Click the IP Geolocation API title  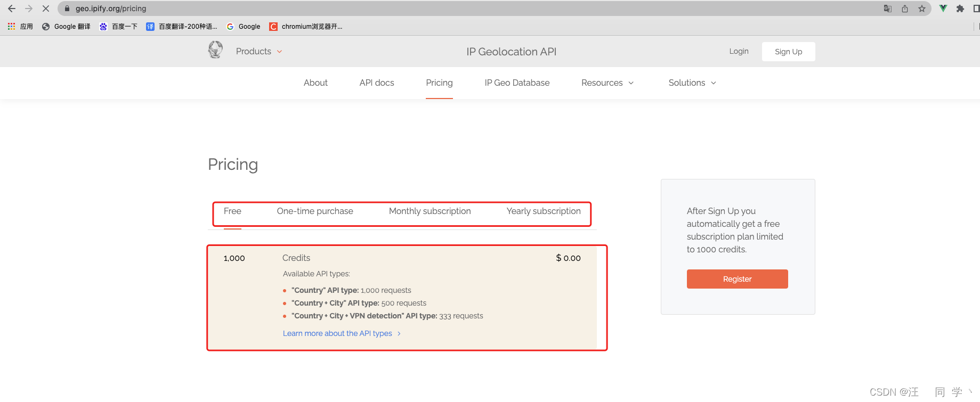[x=511, y=52]
